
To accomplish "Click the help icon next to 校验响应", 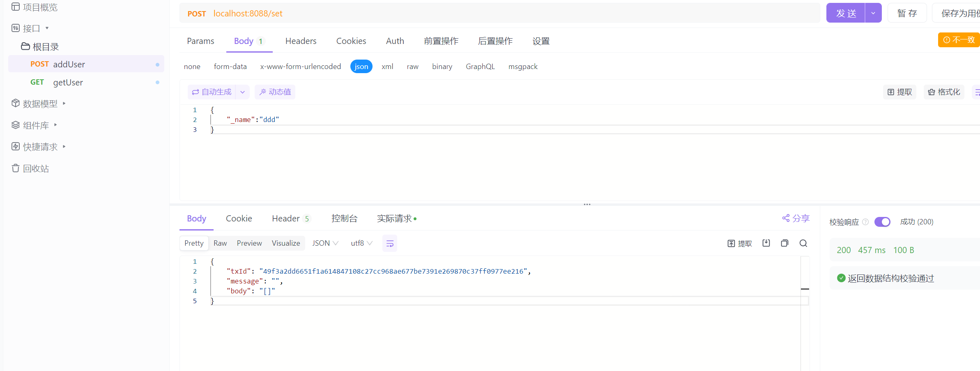I will click(865, 222).
